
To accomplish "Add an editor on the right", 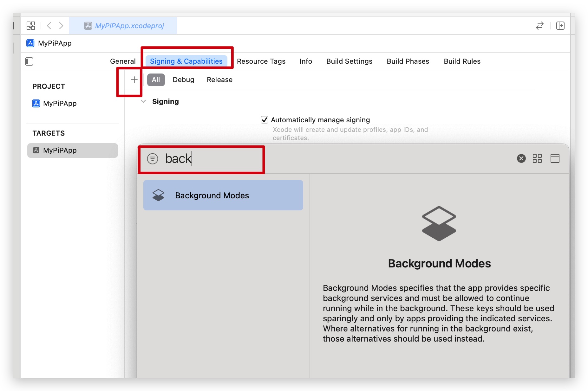I will pos(560,26).
